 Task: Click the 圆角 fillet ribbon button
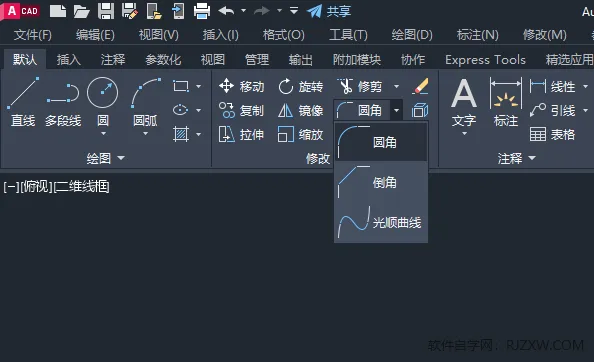362,111
